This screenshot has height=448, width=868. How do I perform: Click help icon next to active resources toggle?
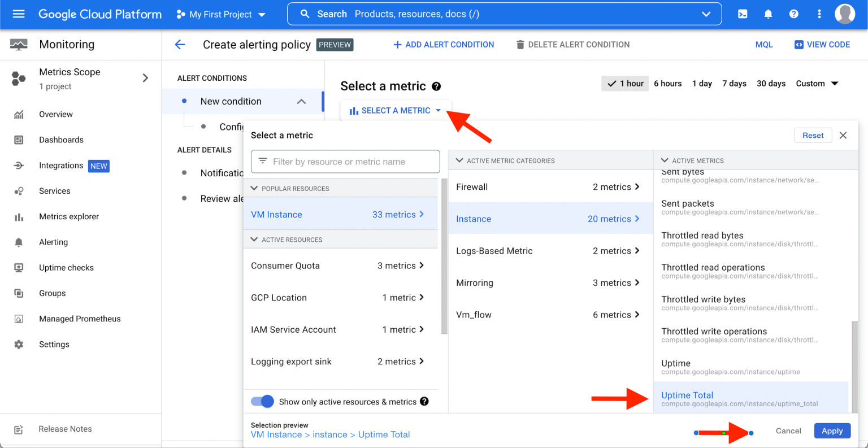[424, 401]
